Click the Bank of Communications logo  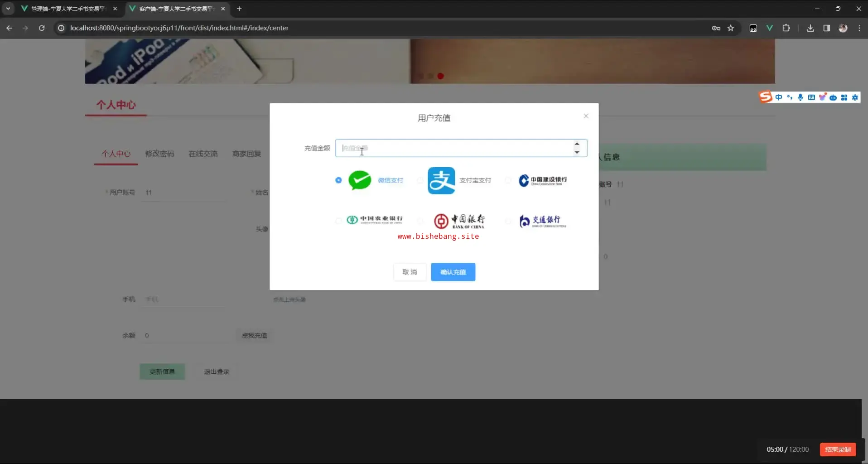(543, 221)
